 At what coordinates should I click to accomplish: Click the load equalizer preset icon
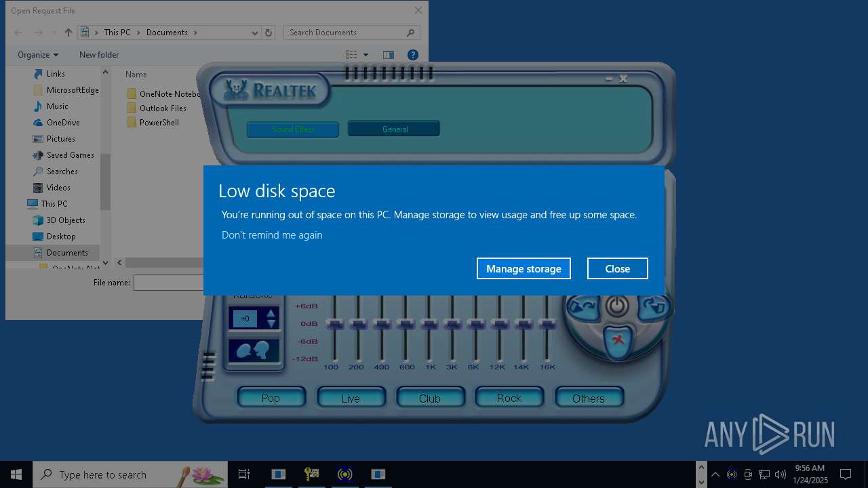pyautogui.click(x=583, y=307)
